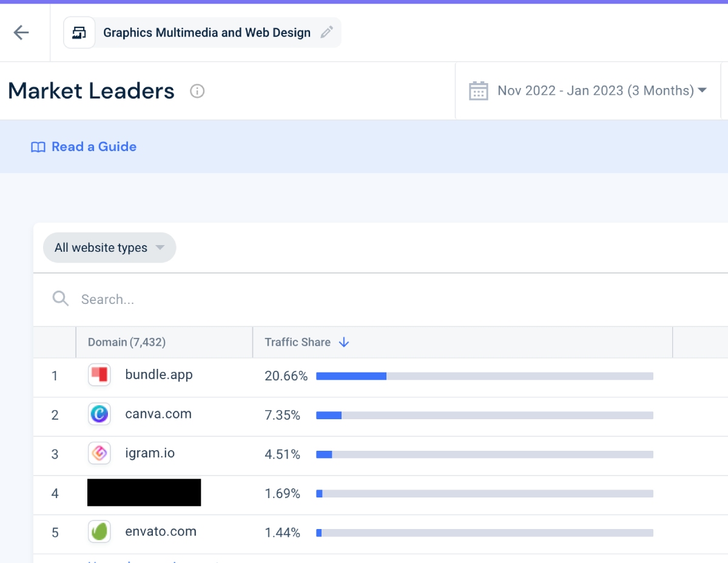The image size is (728, 563).
Task: Click the Traffic Share column header
Action: click(x=297, y=342)
